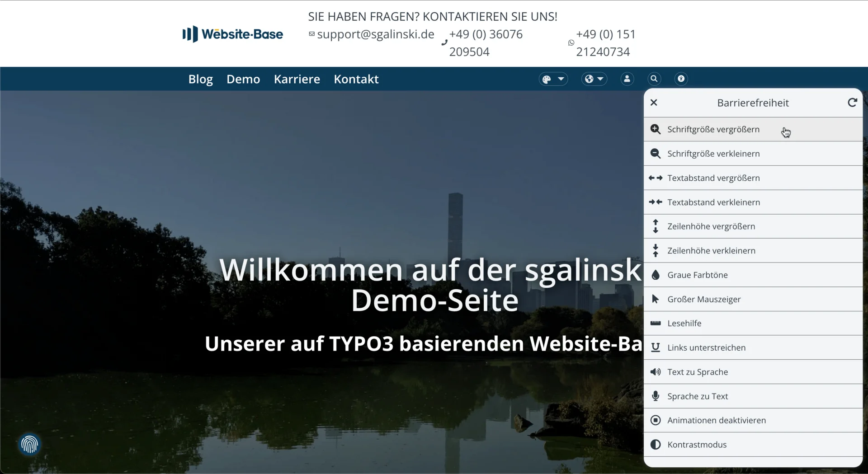This screenshot has height=474, width=868.
Task: Click the user login icon
Action: 627,79
